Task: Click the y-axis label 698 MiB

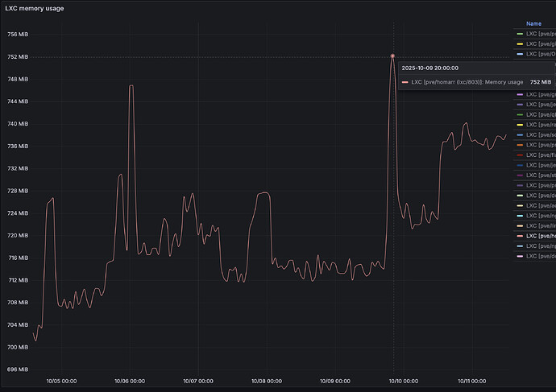Action: [x=18, y=369]
